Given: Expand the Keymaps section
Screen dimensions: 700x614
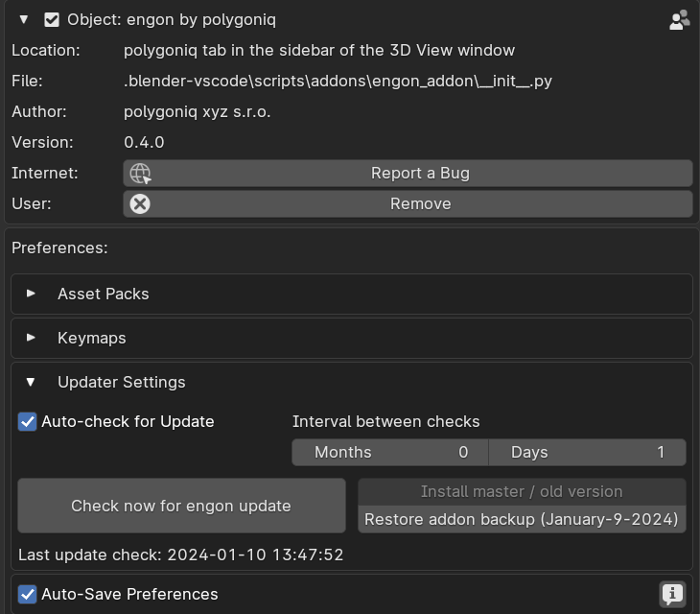Looking at the screenshot, I should click(32, 338).
